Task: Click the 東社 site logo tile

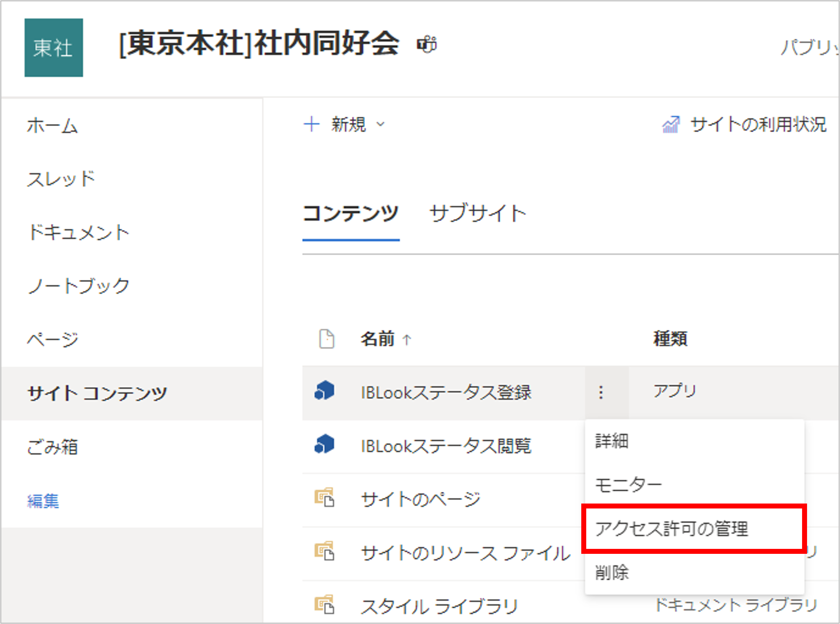Action: click(x=54, y=47)
